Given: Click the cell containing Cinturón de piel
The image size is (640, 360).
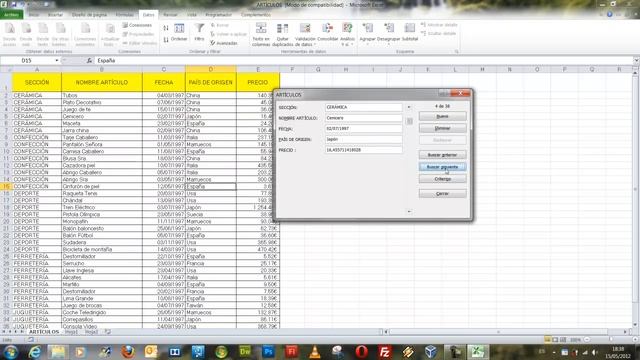Looking at the screenshot, I should click(102, 187).
